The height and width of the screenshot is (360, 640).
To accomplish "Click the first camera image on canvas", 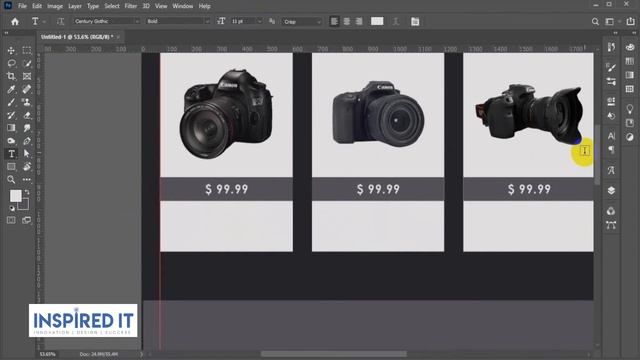I will tap(226, 113).
